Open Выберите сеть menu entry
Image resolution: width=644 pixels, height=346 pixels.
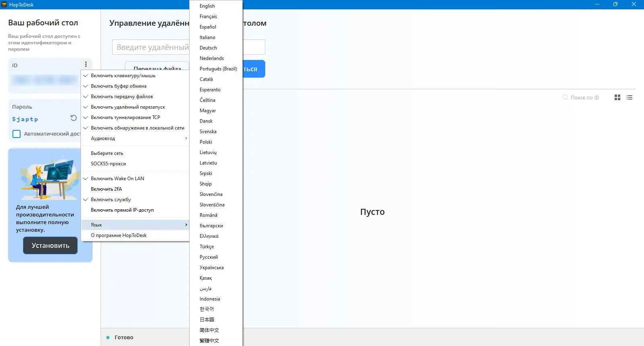[x=135, y=153]
